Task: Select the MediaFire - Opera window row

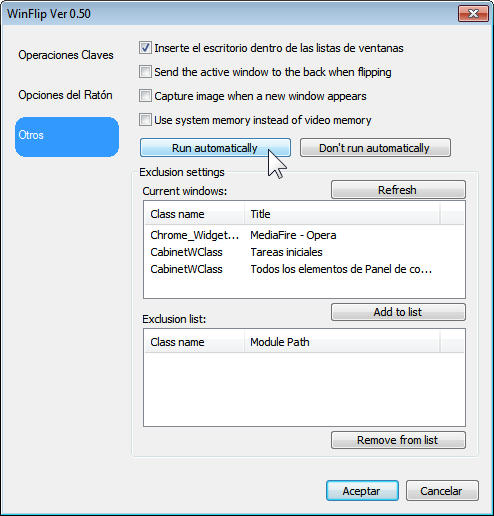Action: pyautogui.click(x=304, y=235)
